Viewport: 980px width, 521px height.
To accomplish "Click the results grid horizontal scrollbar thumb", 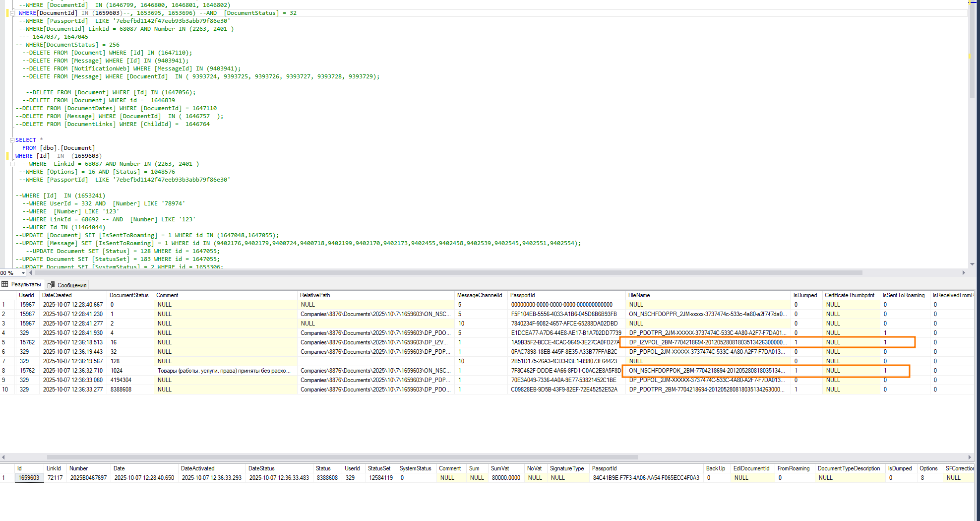I will click(342, 457).
